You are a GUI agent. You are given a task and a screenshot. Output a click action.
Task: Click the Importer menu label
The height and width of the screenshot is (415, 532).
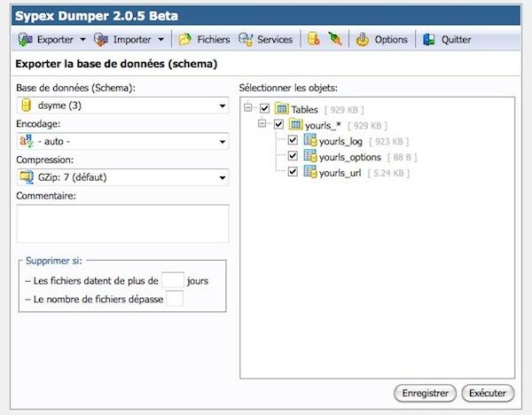[x=132, y=40]
